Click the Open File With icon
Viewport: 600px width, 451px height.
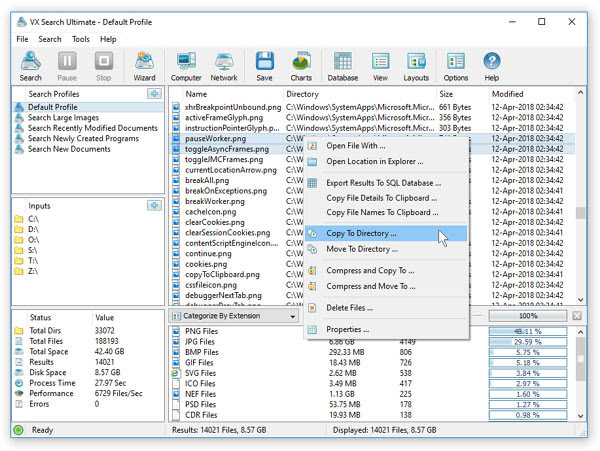312,146
